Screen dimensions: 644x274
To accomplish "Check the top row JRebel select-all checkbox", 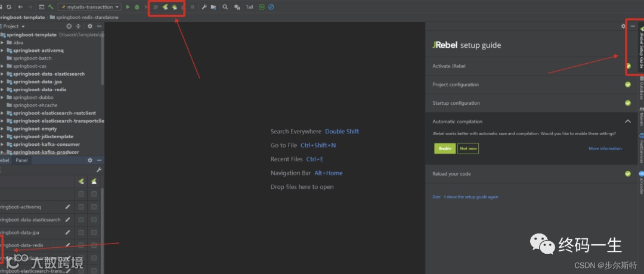I will pos(81,194).
